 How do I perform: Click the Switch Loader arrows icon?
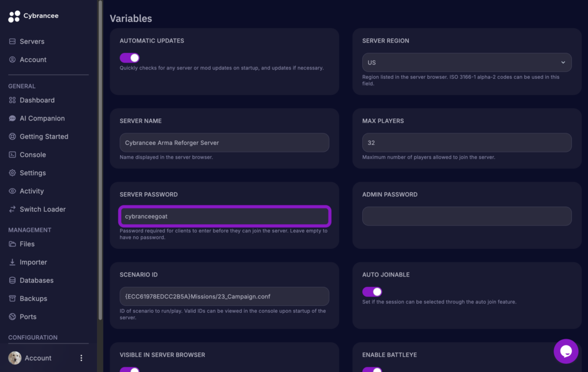[x=13, y=209]
